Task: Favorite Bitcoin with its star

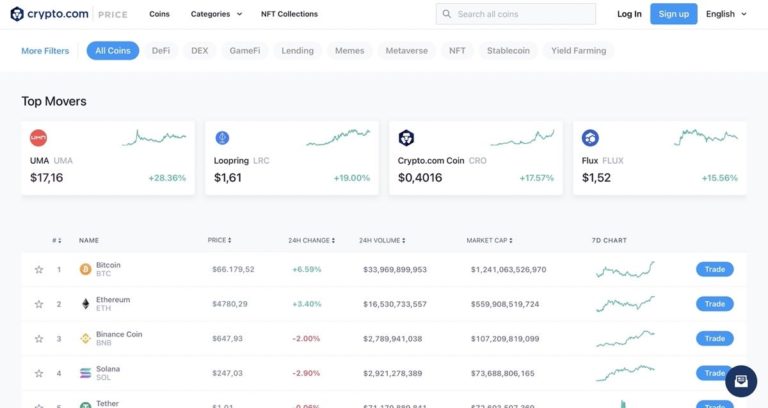Action: (x=39, y=269)
